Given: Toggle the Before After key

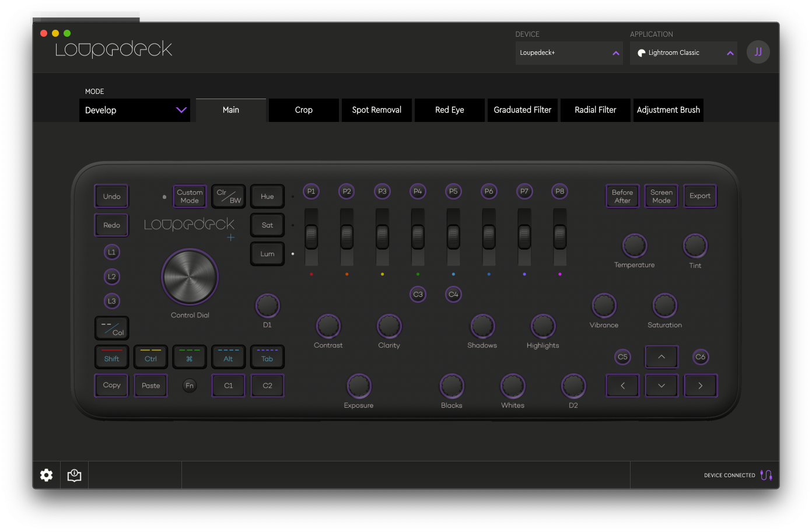Looking at the screenshot, I should [622, 197].
